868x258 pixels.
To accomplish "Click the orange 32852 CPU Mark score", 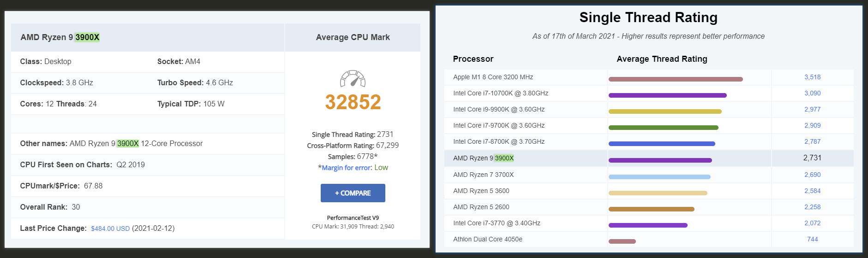I will pos(353,102).
